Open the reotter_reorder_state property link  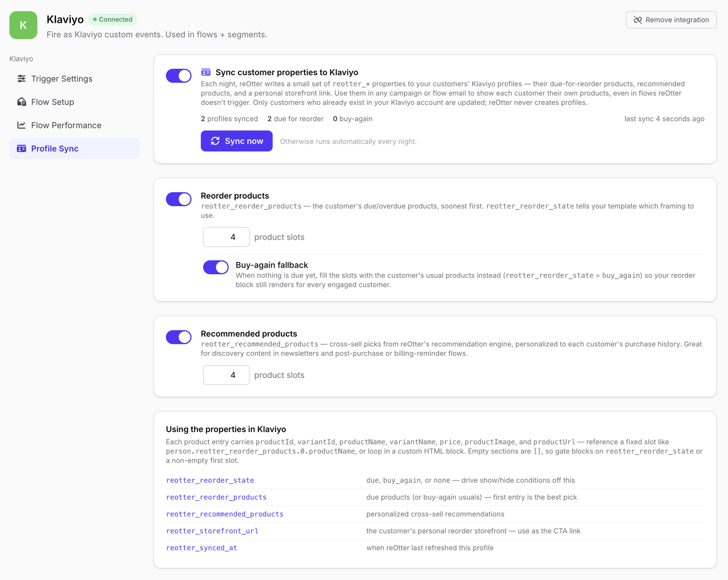(210, 480)
